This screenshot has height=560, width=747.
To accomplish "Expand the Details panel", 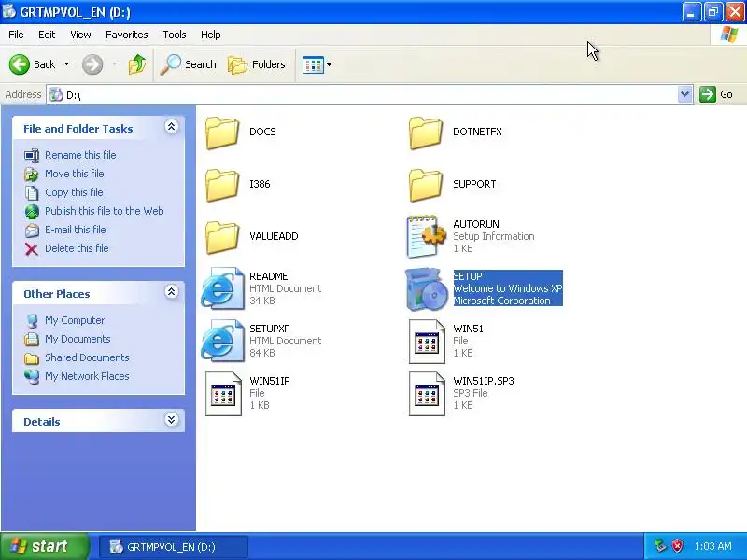I will 172,419.
